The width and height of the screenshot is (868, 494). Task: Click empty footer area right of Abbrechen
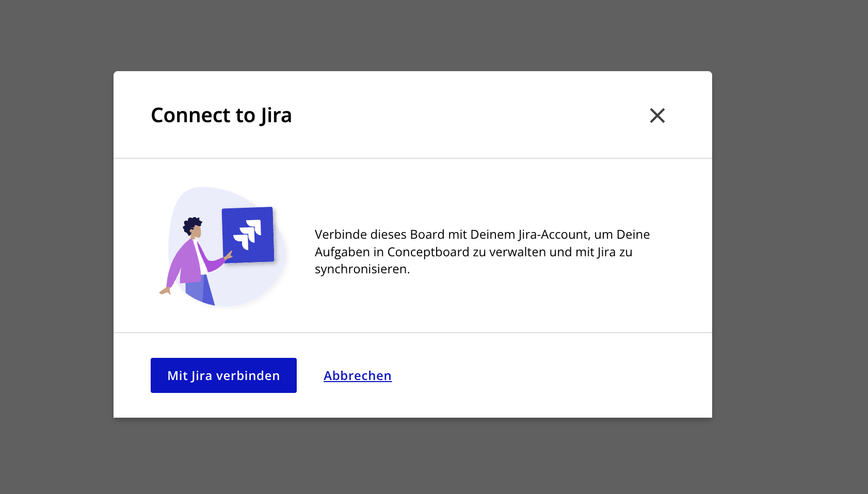(542, 375)
